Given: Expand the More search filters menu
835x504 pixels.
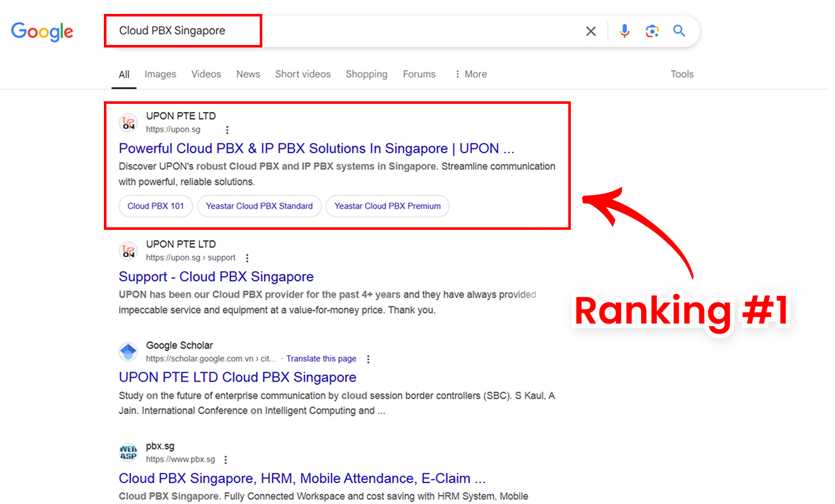Looking at the screenshot, I should pyautogui.click(x=471, y=74).
